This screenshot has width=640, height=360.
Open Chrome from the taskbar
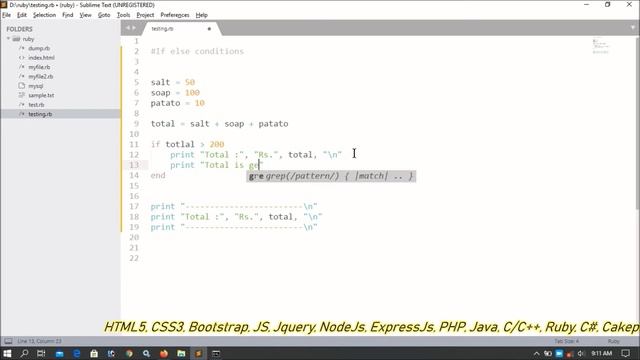point(129,353)
